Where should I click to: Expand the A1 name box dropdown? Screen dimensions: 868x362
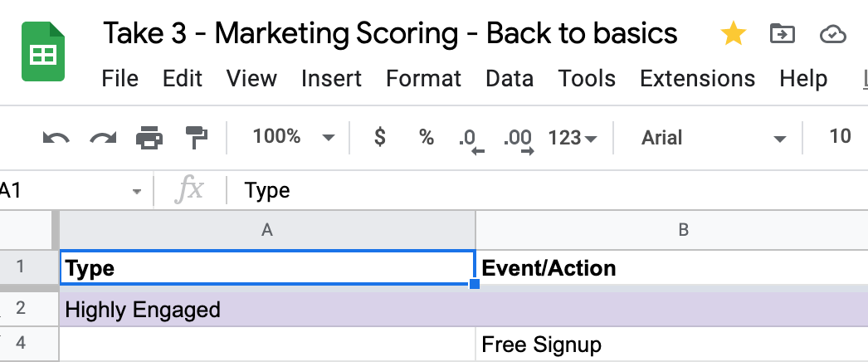pos(137,192)
